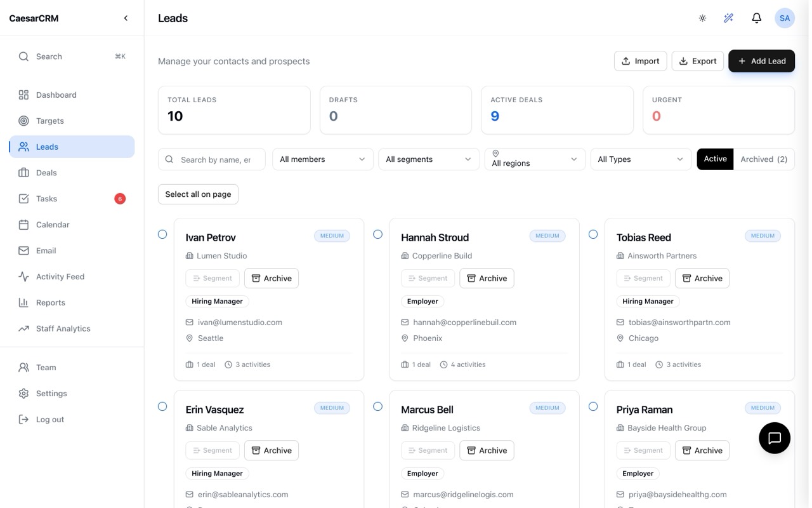Click the Targets bullseye icon
Screen dimensions: 812x508
coord(23,121)
